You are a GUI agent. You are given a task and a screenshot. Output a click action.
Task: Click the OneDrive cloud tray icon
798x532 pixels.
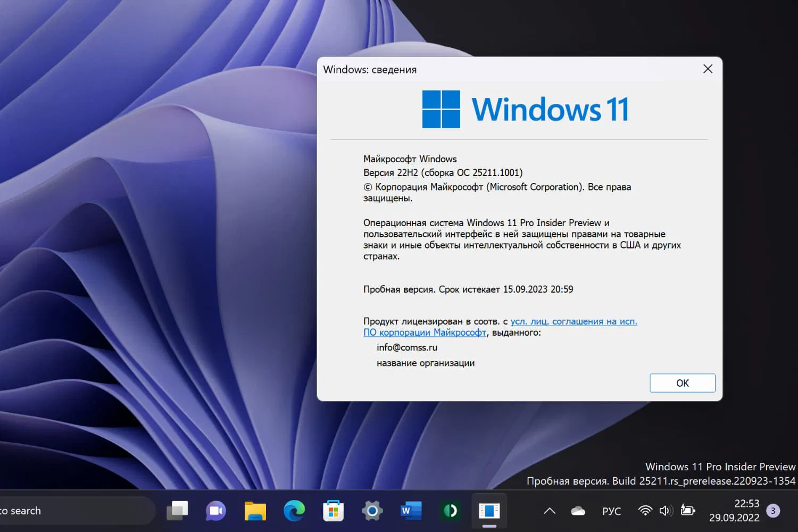[578, 511]
